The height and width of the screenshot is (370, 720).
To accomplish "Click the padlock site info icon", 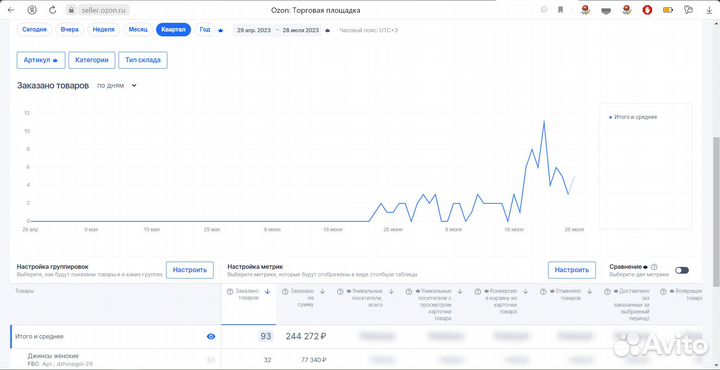I will point(71,10).
